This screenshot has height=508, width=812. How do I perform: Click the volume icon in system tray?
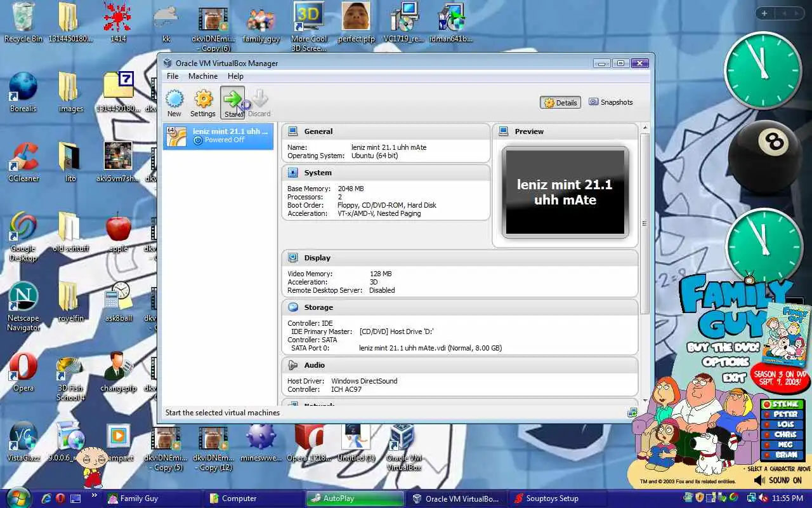pos(764,498)
